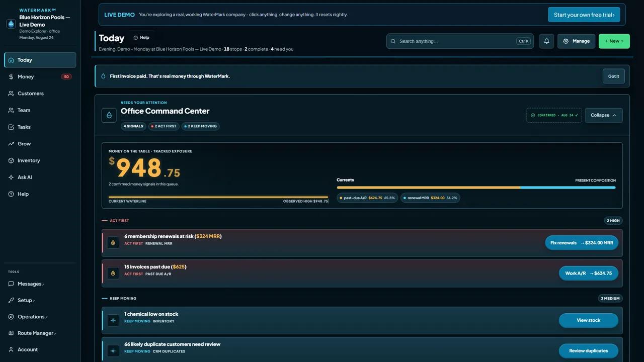644x362 pixels.
Task: Click the Manage button
Action: 577,41
